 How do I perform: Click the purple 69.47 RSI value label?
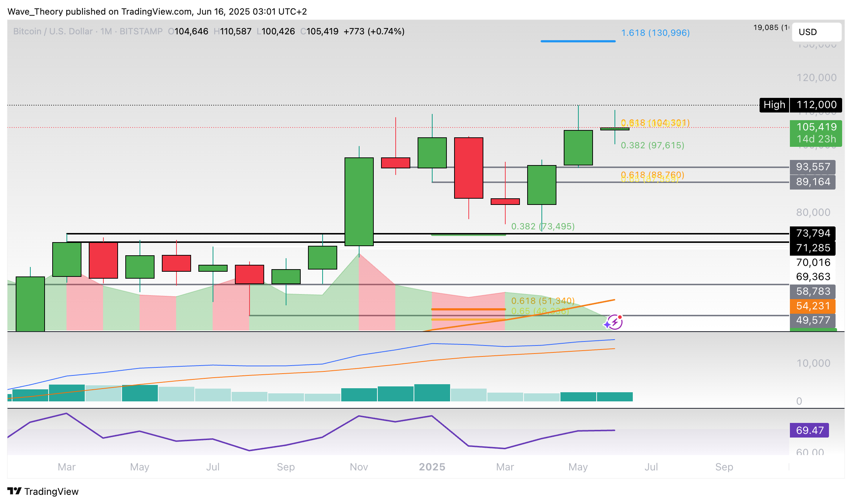tap(809, 430)
